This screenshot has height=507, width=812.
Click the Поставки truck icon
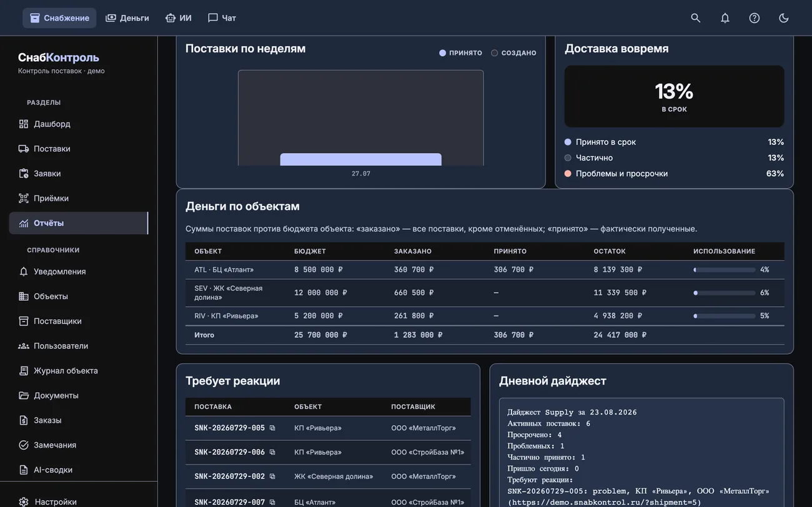(x=24, y=149)
